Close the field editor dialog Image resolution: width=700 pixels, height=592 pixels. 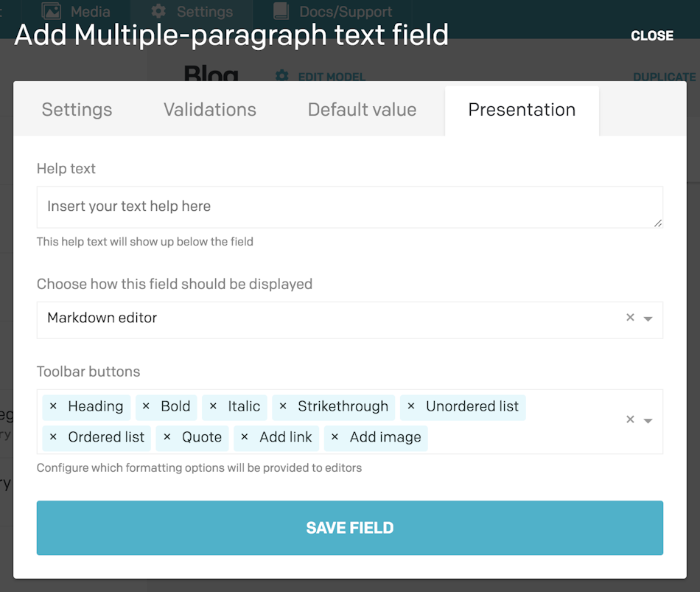point(651,35)
